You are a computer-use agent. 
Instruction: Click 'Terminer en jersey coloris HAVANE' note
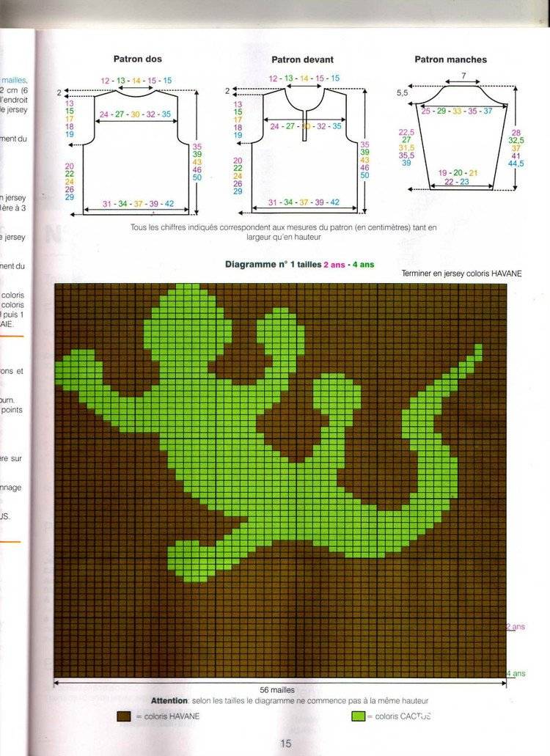pos(462,274)
